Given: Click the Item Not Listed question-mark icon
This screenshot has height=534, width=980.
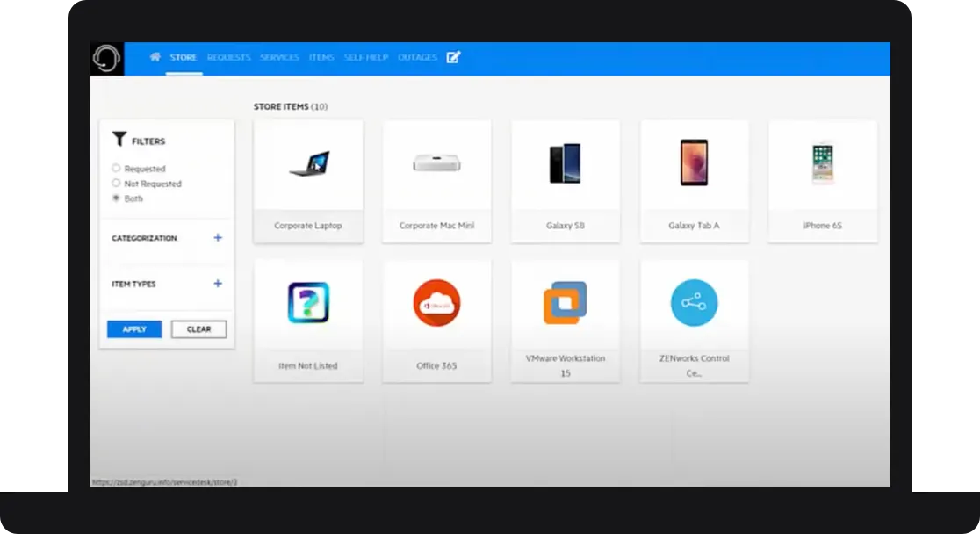Looking at the screenshot, I should (308, 303).
